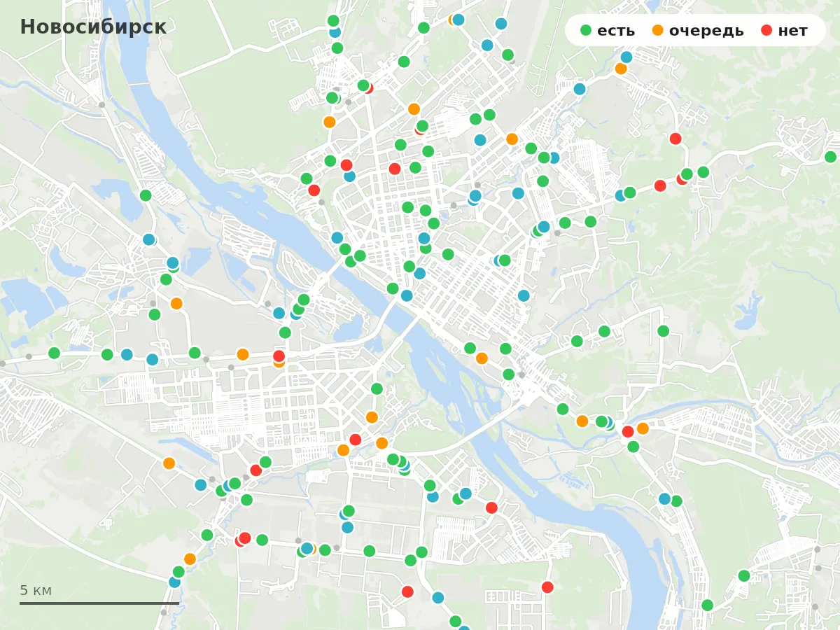The image size is (840, 630).
Task: Open the lone red marker below the legend on the north-east road
Action: 675,139
